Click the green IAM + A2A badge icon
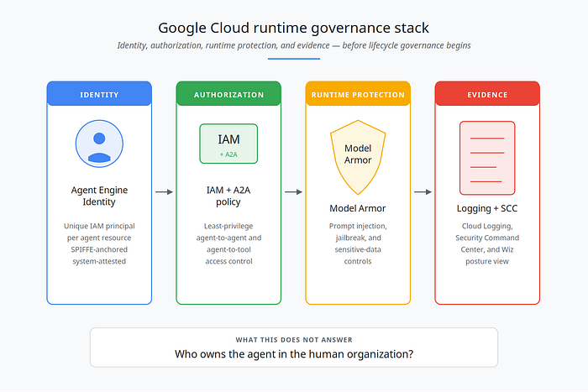This screenshot has height=392, width=588. coord(228,144)
